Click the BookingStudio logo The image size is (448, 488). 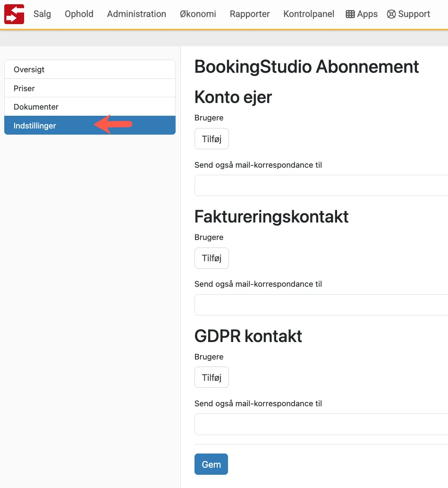[14, 14]
